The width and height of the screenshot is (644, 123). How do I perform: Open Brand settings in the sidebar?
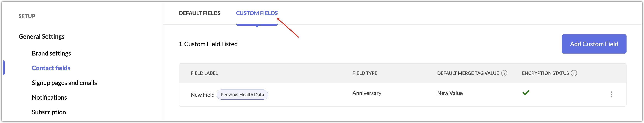point(51,54)
